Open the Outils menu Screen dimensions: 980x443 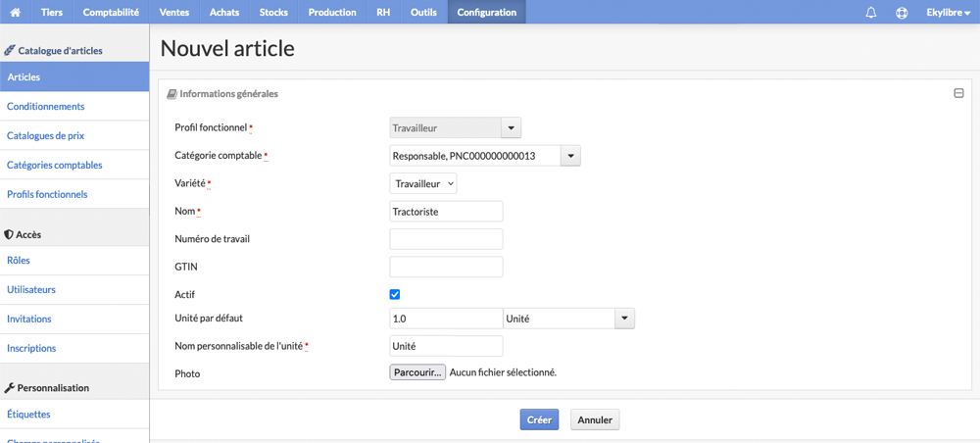pyautogui.click(x=423, y=12)
